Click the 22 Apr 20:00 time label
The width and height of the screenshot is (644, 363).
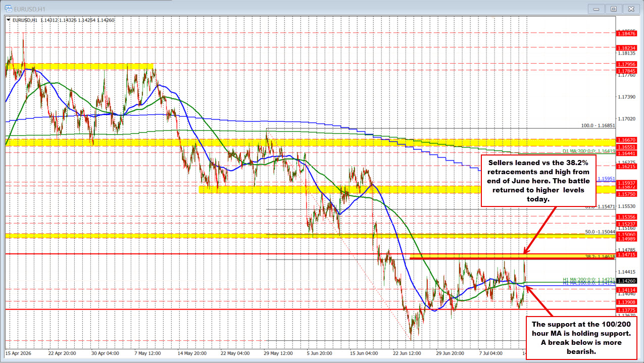(x=62, y=352)
